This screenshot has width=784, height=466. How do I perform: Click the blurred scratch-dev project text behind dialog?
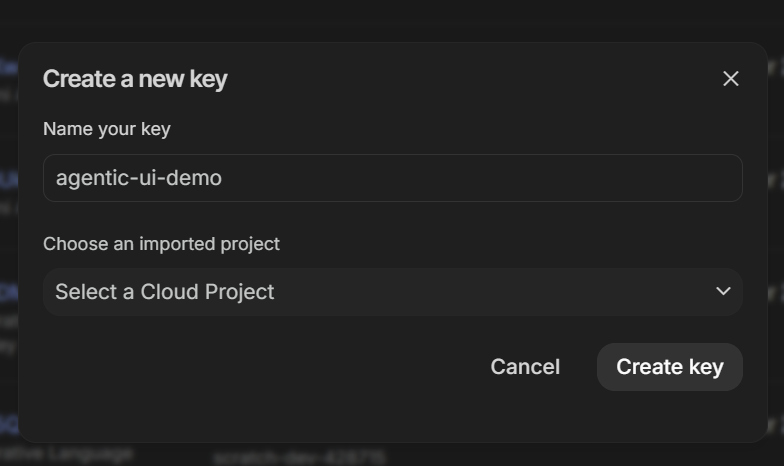click(x=298, y=458)
